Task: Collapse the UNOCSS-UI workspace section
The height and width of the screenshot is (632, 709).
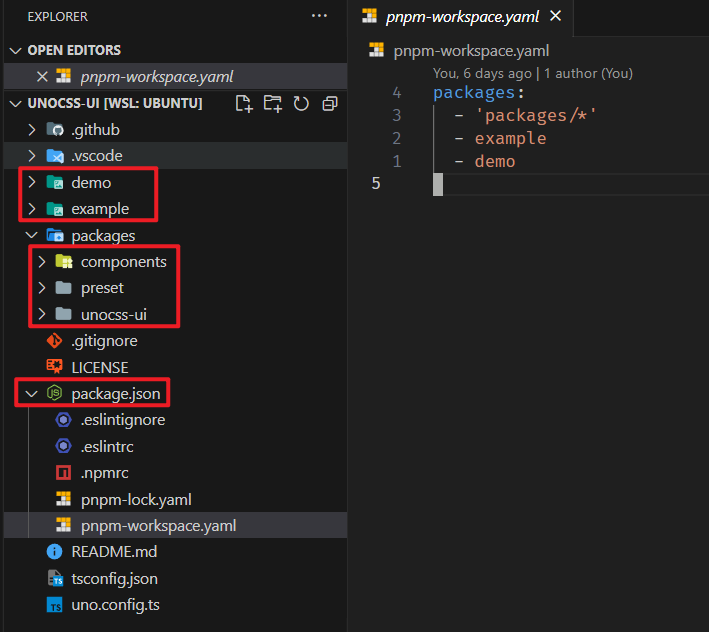Action: 16,104
